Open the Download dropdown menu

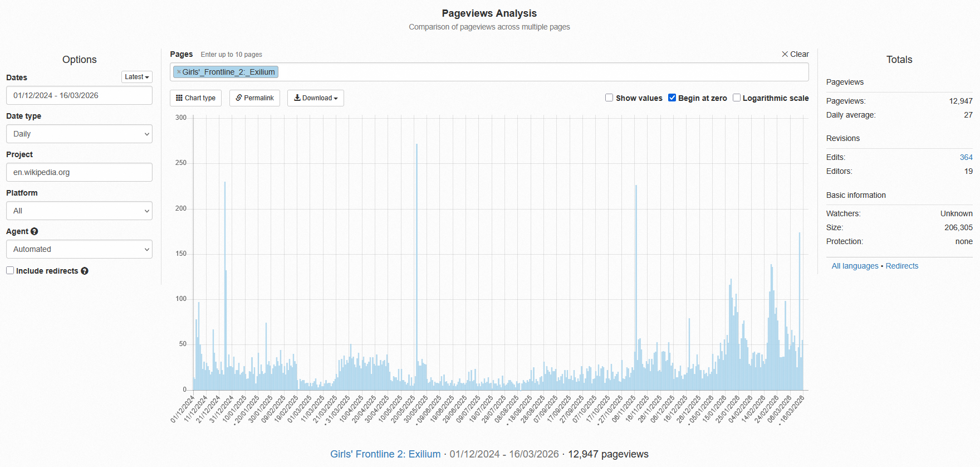point(316,98)
